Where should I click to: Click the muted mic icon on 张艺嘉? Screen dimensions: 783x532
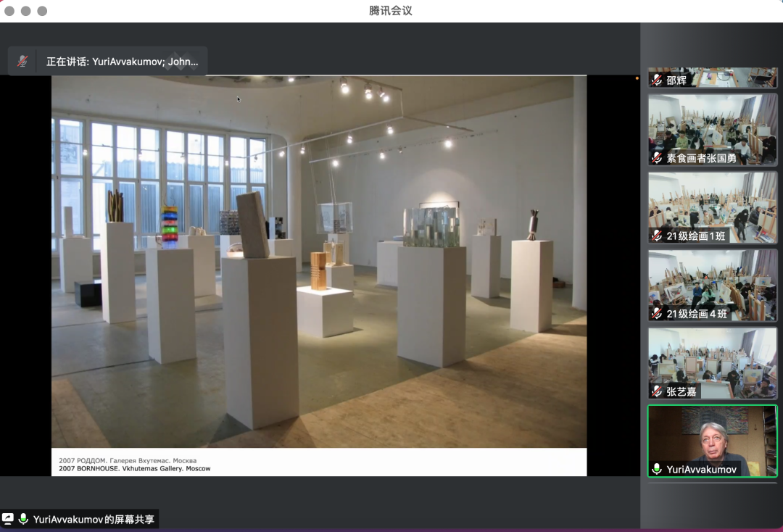(x=657, y=391)
